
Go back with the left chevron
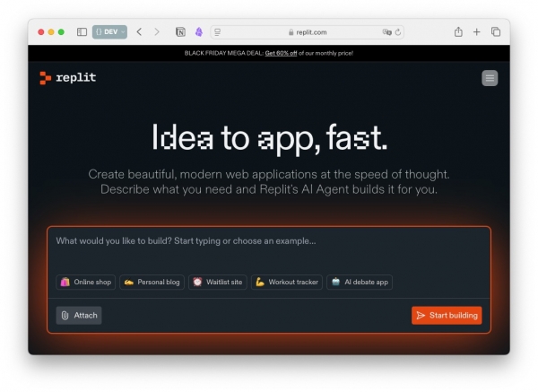coord(139,32)
